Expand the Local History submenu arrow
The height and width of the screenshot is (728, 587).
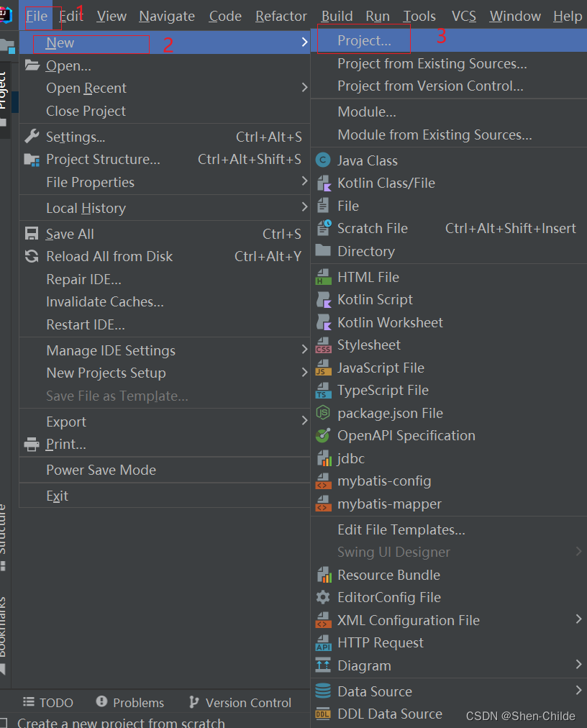point(304,207)
